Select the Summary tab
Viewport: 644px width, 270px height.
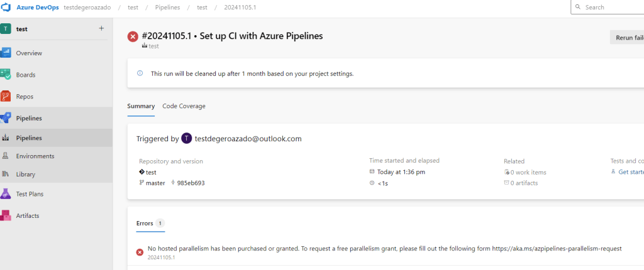click(x=141, y=106)
